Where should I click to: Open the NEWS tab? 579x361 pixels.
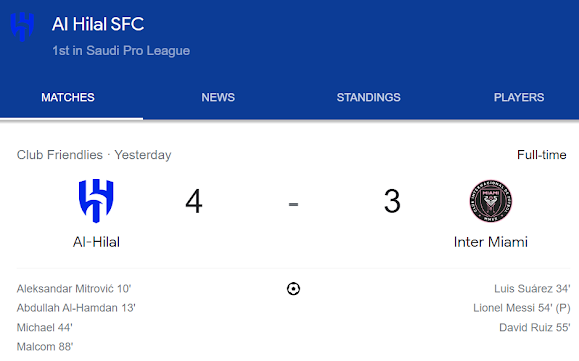(218, 97)
